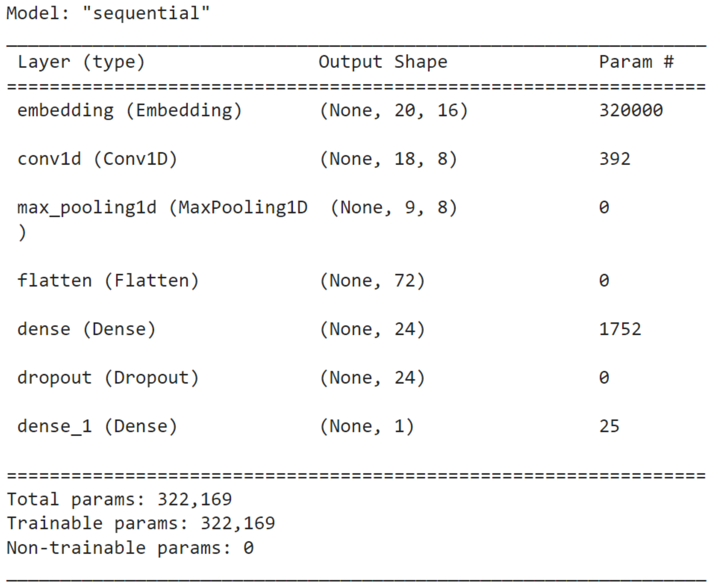
Task: Click the output shape (None, 9, 8)
Action: click(393, 207)
